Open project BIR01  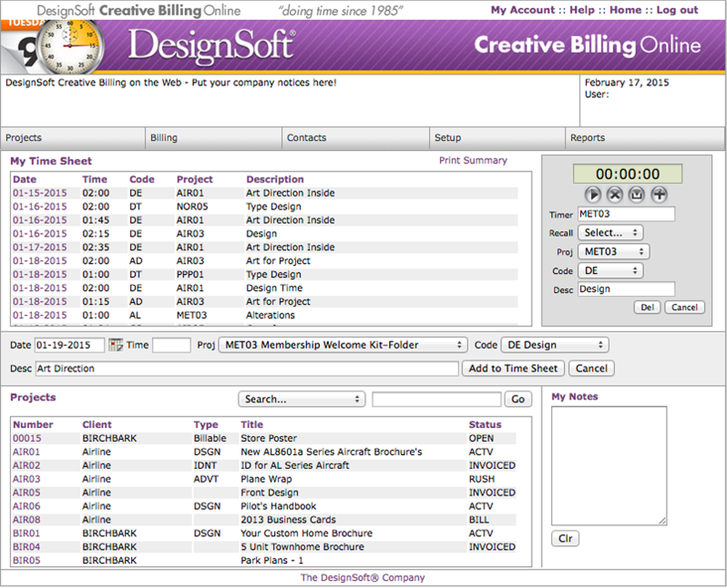(26, 533)
